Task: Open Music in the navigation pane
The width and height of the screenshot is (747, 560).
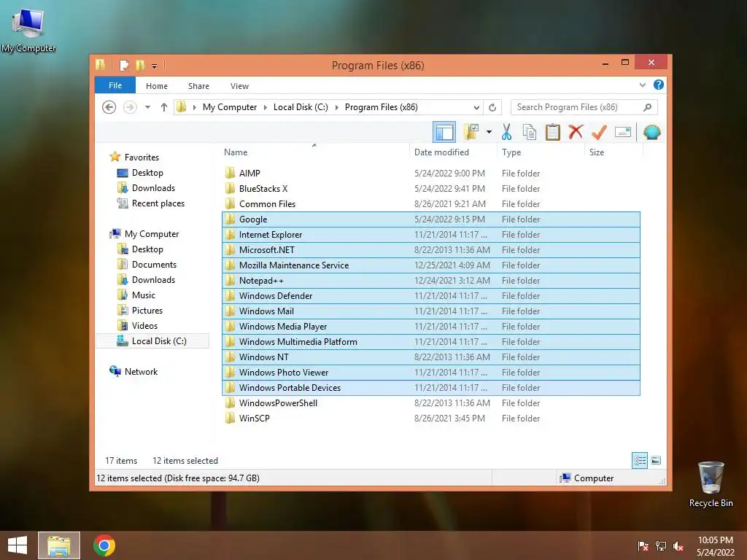Action: tap(144, 295)
